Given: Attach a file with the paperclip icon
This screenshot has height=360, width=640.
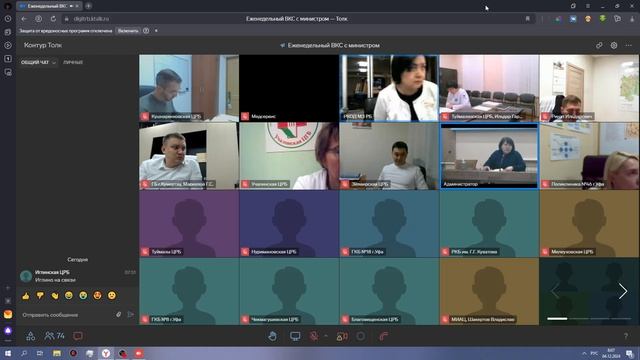Looking at the screenshot, I should [x=118, y=315].
